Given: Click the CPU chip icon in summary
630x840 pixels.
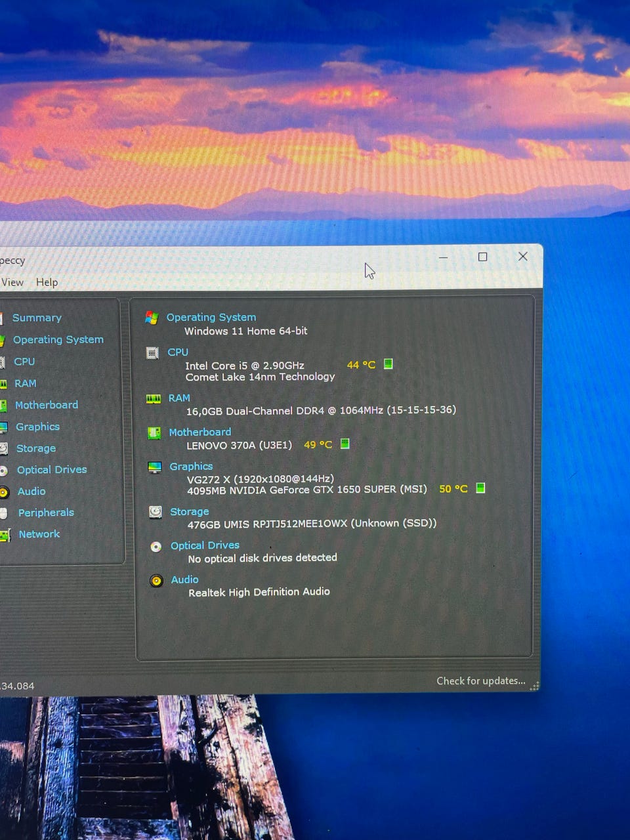Looking at the screenshot, I should [152, 353].
